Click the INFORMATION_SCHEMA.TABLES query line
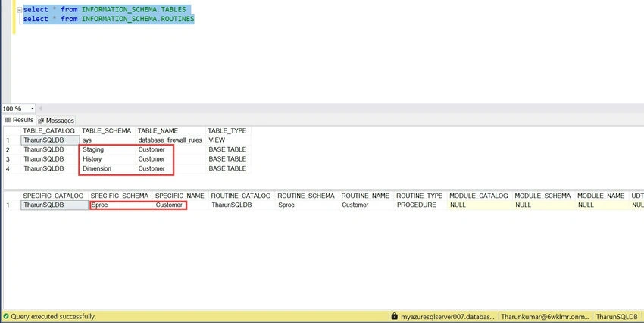The height and width of the screenshot is (323, 644). point(105,9)
